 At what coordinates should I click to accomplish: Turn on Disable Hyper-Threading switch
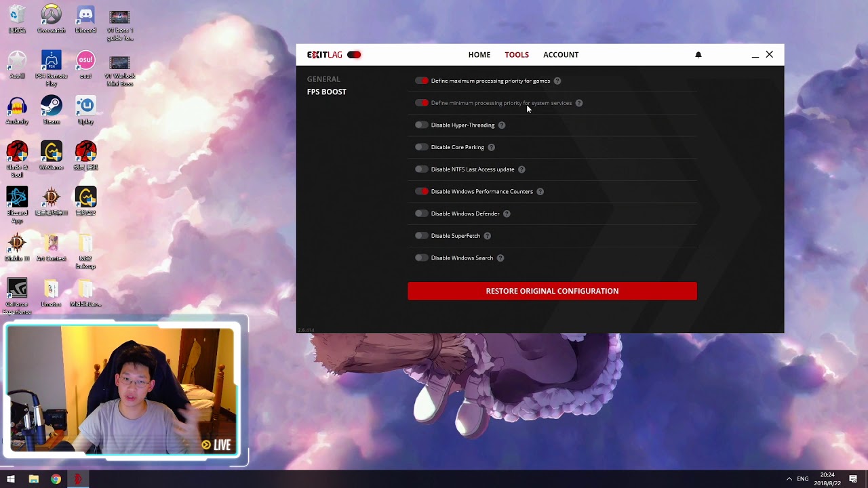[422, 125]
